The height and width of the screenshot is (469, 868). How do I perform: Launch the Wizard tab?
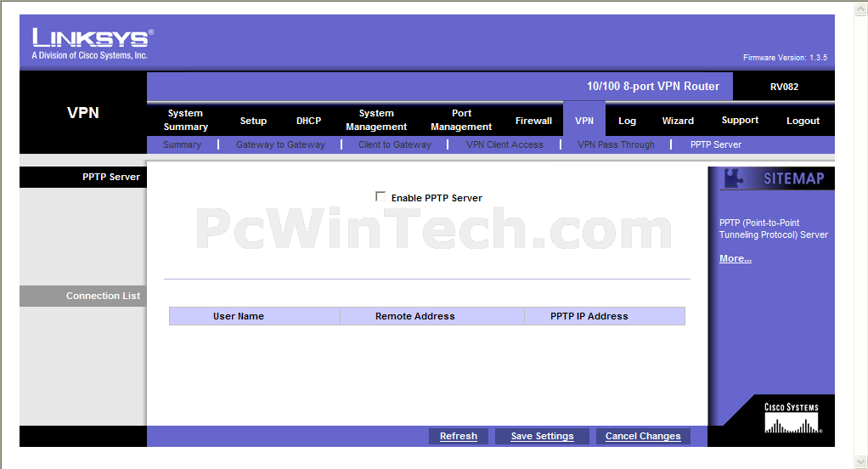click(x=678, y=121)
